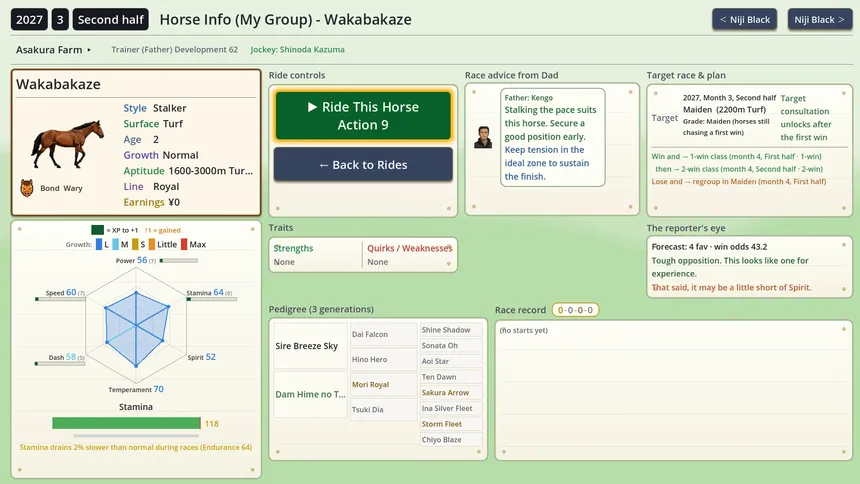Click the month 3 badge

pyautogui.click(x=60, y=20)
